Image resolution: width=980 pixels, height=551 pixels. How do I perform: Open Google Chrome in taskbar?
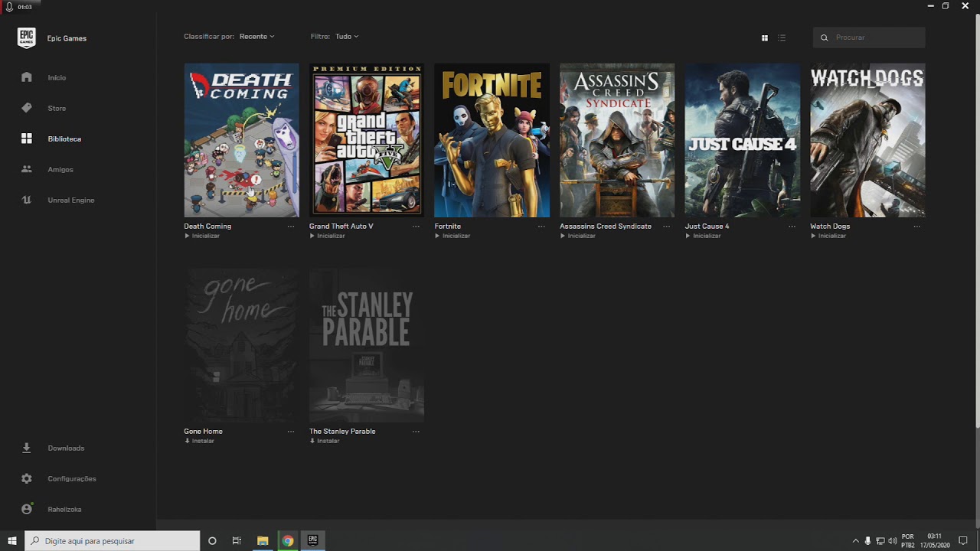(x=287, y=541)
